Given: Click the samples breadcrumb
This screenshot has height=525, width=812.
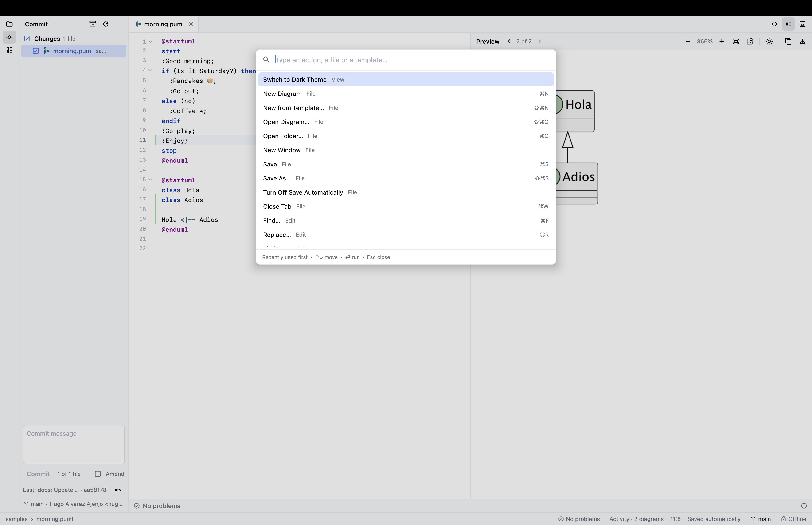Looking at the screenshot, I should (x=17, y=519).
